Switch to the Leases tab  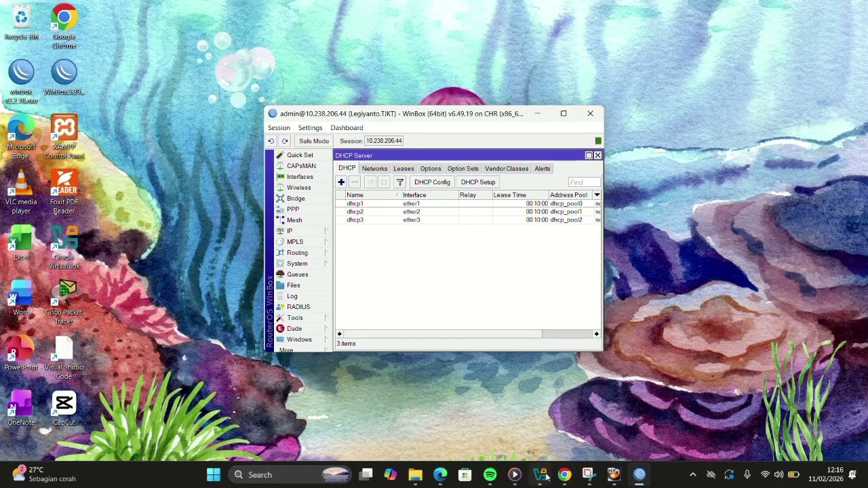403,169
